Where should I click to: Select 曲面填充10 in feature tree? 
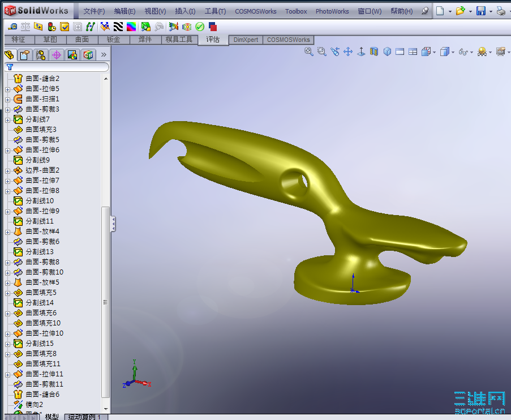point(43,323)
